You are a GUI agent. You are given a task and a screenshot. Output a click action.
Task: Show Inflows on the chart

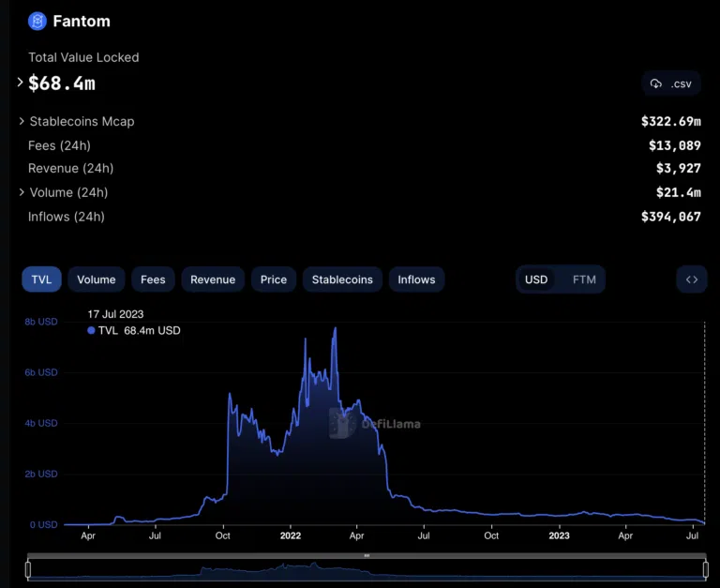click(416, 279)
